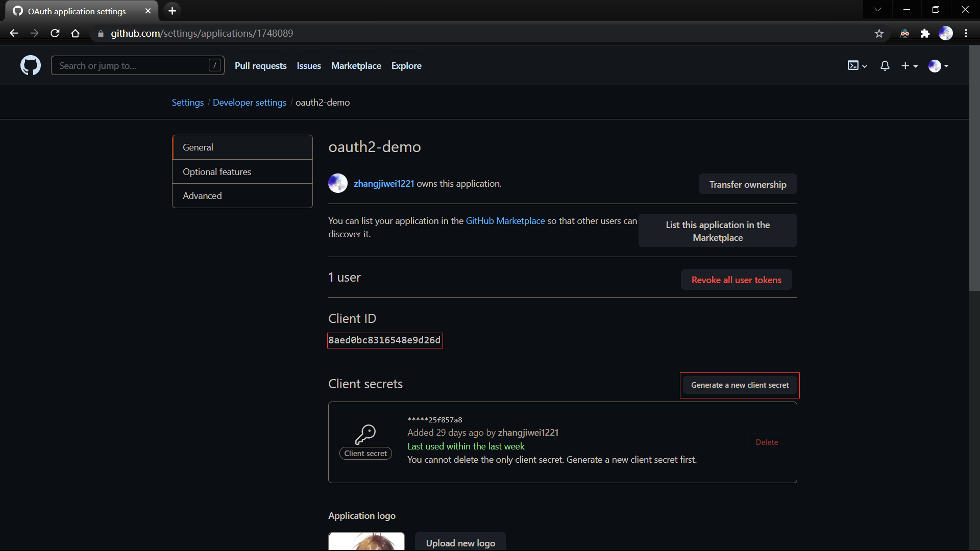Reload the page with the refresh icon
Viewport: 980px width, 551px height.
point(55,33)
